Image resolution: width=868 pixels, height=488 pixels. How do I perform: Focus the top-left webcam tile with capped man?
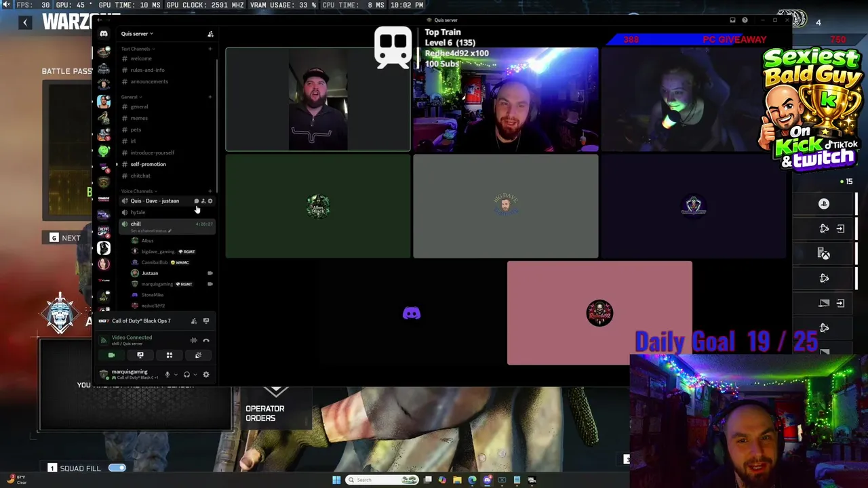click(318, 100)
